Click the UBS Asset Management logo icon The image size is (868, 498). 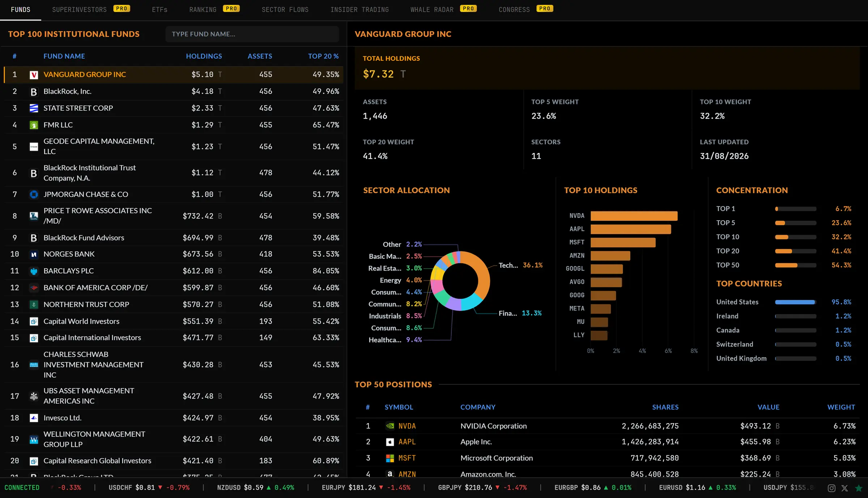pyautogui.click(x=34, y=396)
